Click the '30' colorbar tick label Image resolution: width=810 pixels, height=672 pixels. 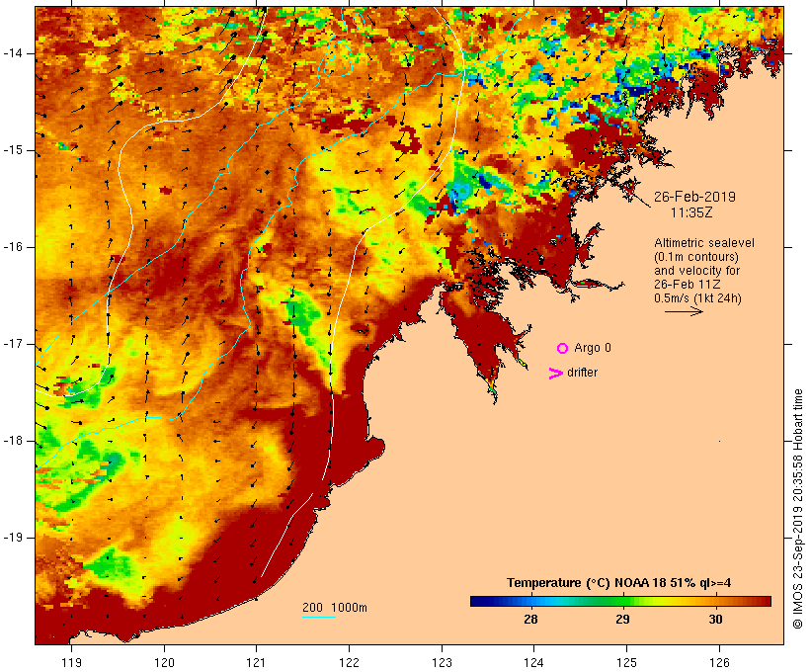(x=715, y=619)
